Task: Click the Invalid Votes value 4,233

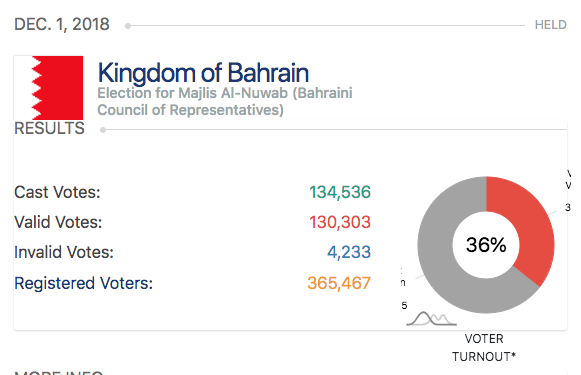Action: (x=349, y=252)
